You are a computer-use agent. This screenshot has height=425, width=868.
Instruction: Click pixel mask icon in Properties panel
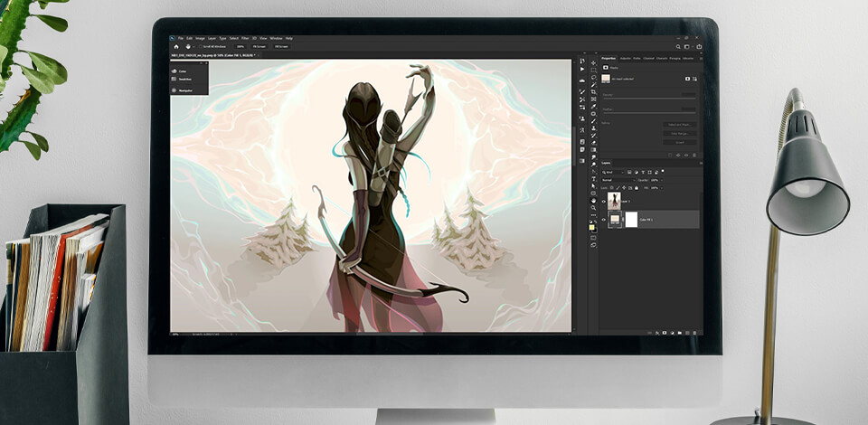tap(687, 79)
